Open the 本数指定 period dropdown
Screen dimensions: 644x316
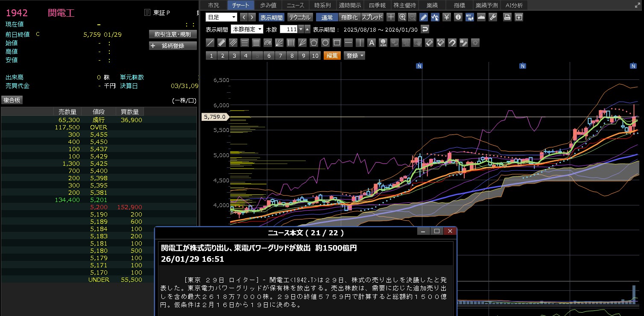(247, 29)
